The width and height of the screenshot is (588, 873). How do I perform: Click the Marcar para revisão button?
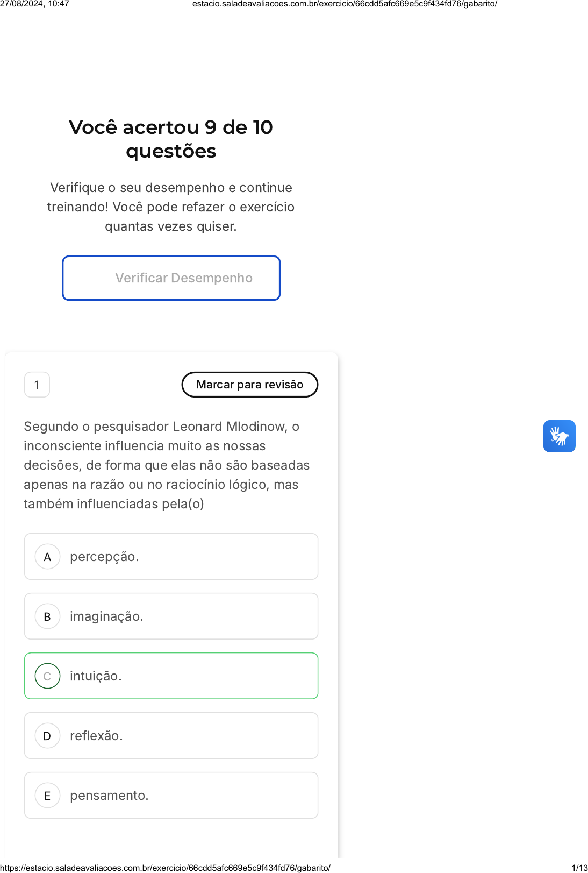pyautogui.click(x=249, y=385)
